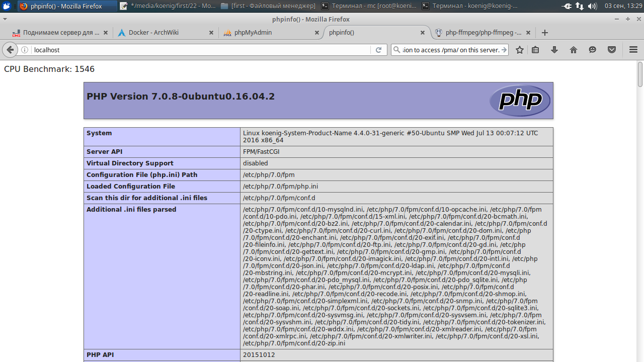Open the Hello chat smiley icon
Image resolution: width=644 pixels, height=362 pixels.
click(x=593, y=50)
